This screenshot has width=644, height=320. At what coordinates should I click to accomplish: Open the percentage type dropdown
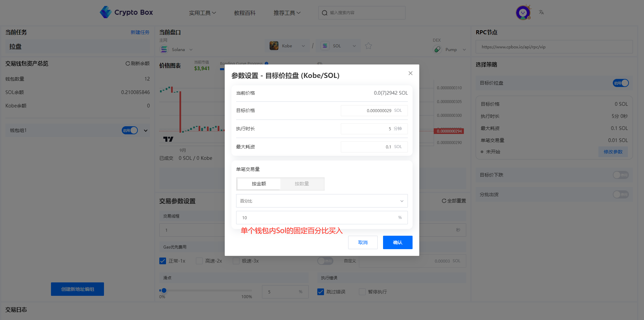coord(322,201)
